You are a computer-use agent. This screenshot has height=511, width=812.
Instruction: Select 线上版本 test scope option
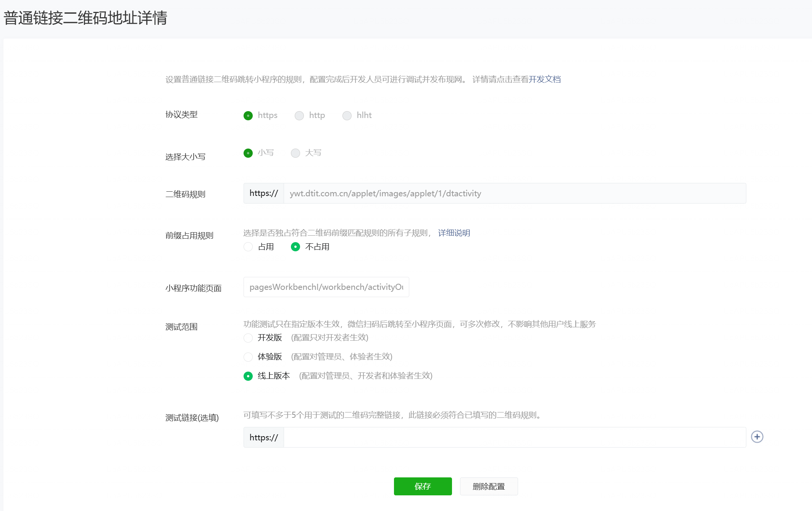point(248,376)
